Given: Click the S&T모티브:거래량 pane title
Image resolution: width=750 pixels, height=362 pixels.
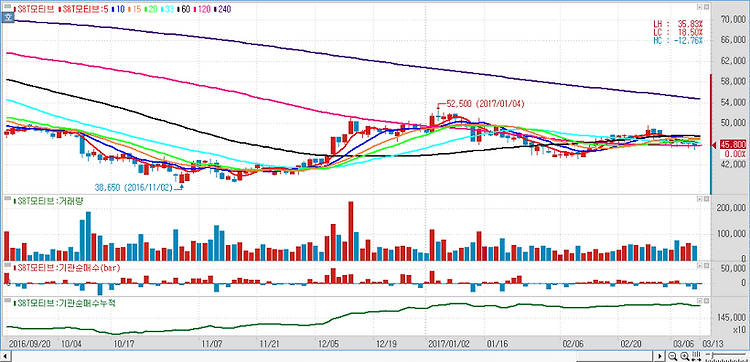Looking at the screenshot, I should (49, 201).
